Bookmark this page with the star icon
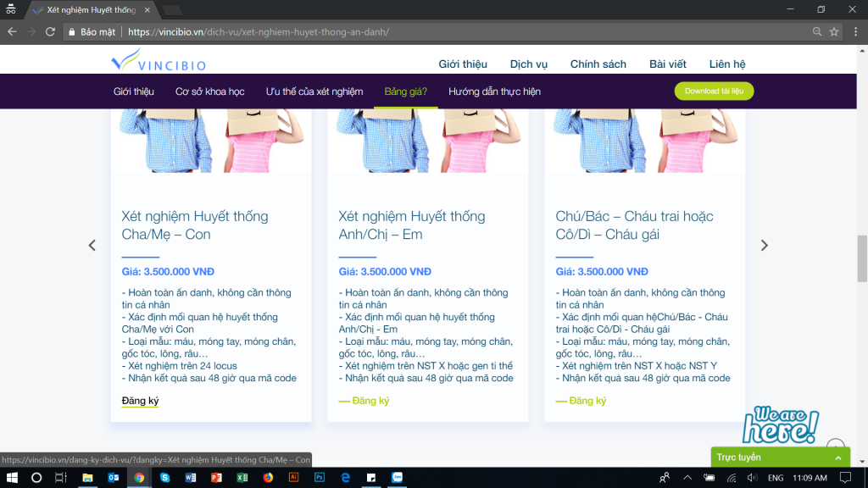868x488 pixels. [x=834, y=32]
